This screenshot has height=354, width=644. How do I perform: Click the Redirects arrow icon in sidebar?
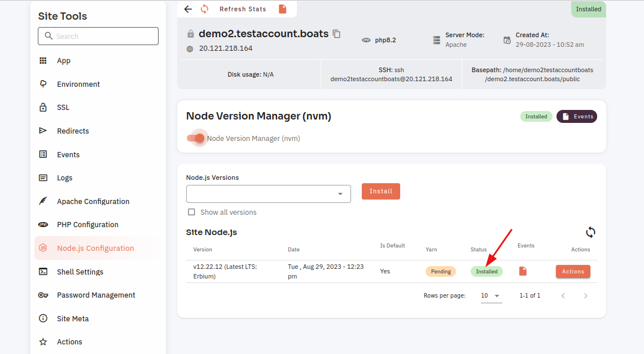coord(43,131)
